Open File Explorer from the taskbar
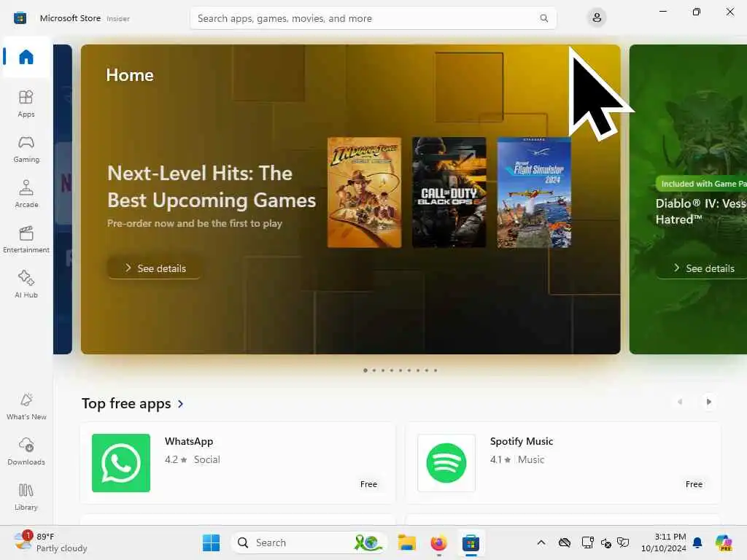Image resolution: width=747 pixels, height=560 pixels. click(407, 542)
